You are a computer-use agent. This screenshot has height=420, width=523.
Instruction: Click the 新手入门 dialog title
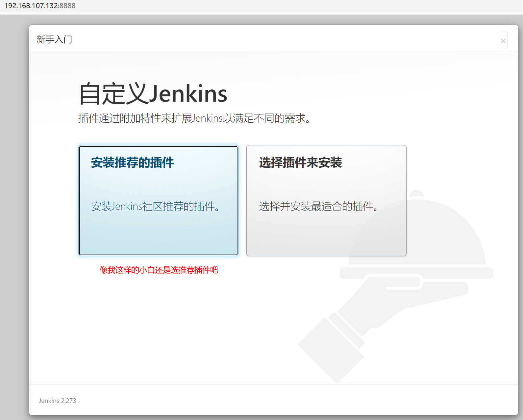coord(54,39)
